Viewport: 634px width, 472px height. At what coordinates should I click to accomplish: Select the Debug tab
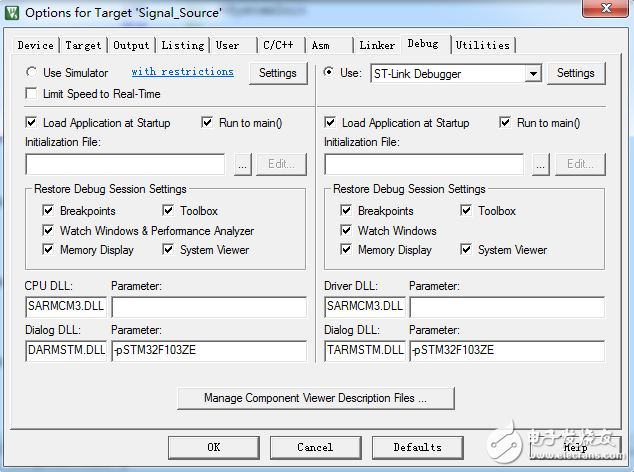425,44
